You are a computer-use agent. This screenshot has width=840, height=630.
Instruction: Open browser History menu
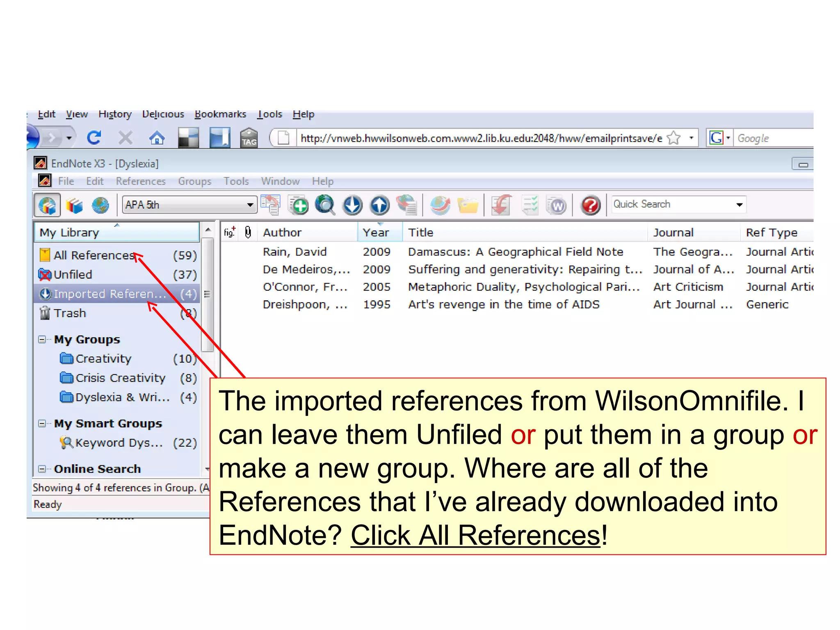tap(115, 114)
